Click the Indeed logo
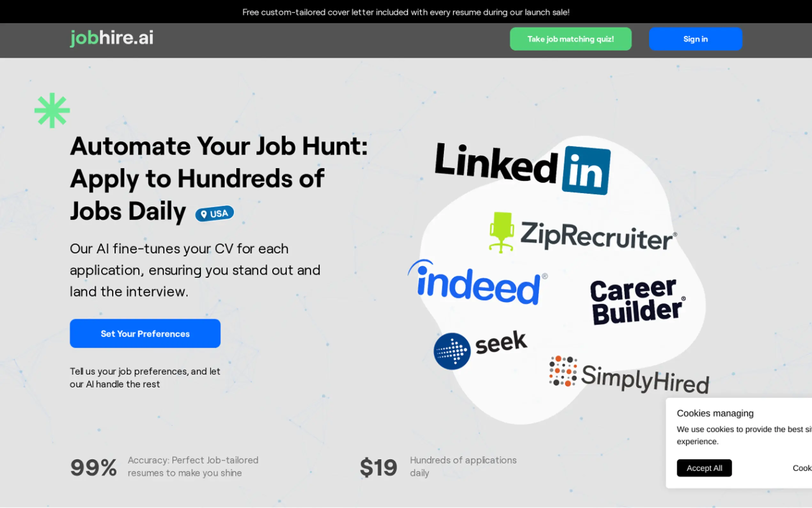This screenshot has height=508, width=812. 477,283
